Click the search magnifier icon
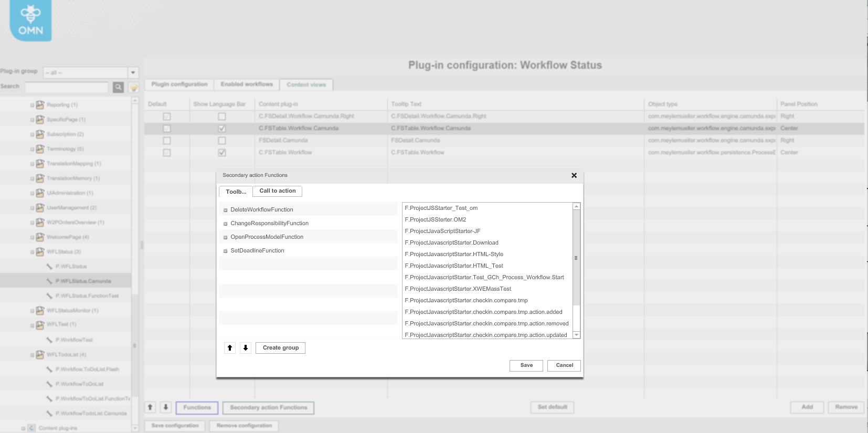 119,87
